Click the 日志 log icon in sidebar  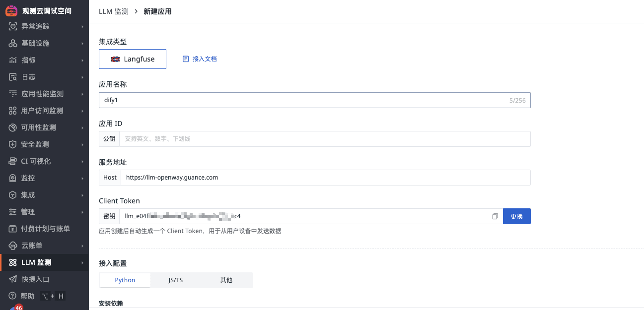pos(13,77)
